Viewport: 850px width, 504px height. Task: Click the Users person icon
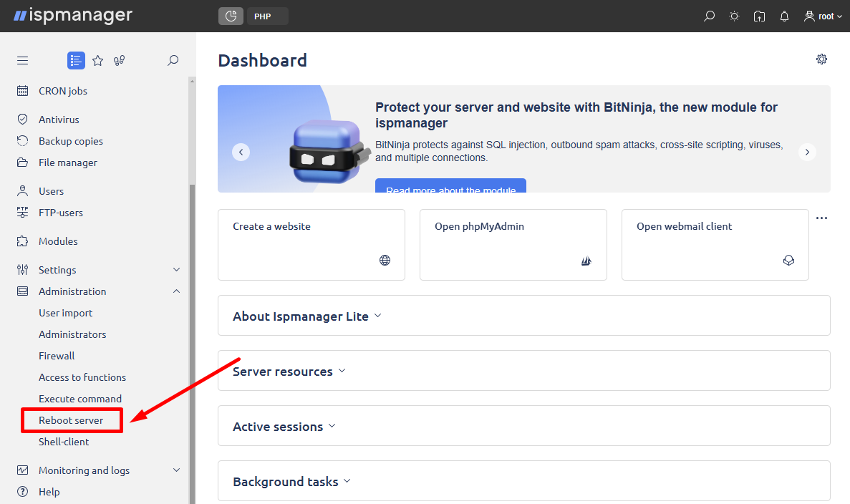22,190
